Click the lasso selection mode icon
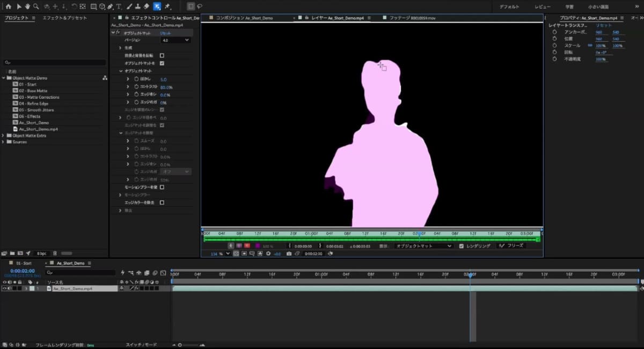Image resolution: width=644 pixels, height=349 pixels. (x=200, y=6)
